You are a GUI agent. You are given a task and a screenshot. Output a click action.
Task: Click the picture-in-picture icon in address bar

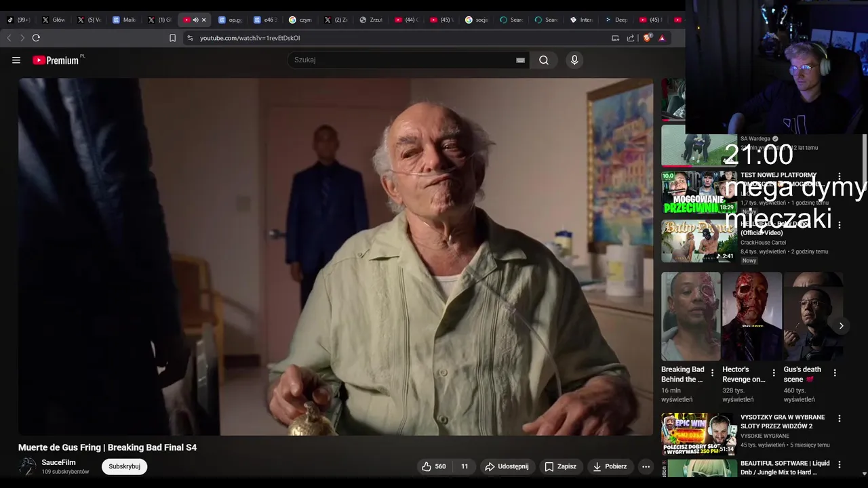[x=615, y=38]
